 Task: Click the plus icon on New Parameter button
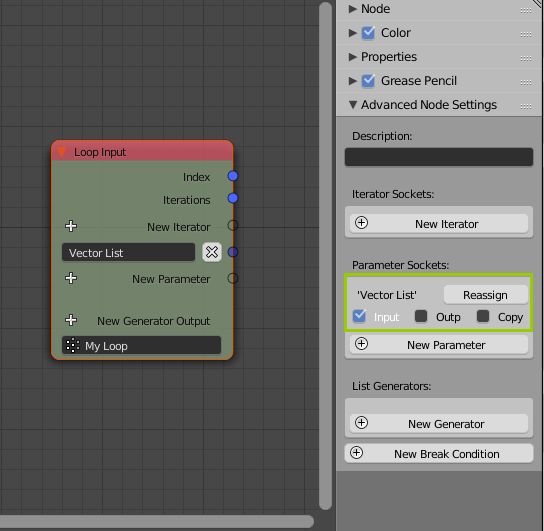[362, 344]
